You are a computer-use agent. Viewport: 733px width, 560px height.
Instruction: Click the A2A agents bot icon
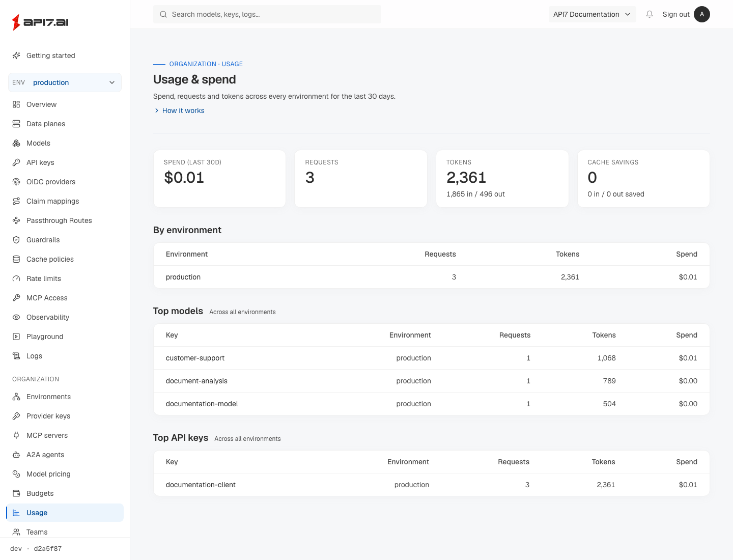click(x=16, y=455)
